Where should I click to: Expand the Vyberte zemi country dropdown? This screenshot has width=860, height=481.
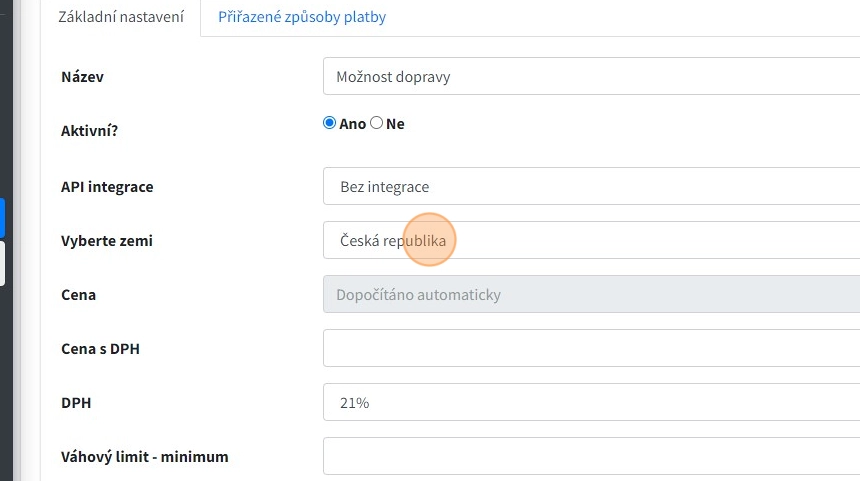click(590, 241)
